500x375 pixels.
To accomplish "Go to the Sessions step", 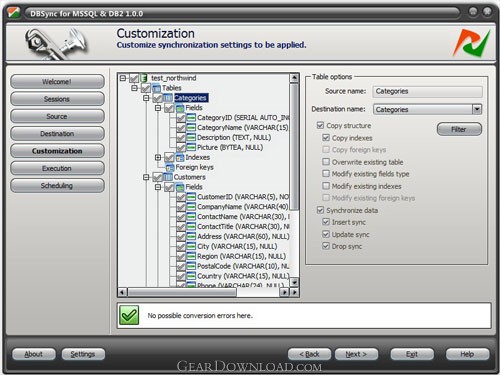I will [57, 99].
